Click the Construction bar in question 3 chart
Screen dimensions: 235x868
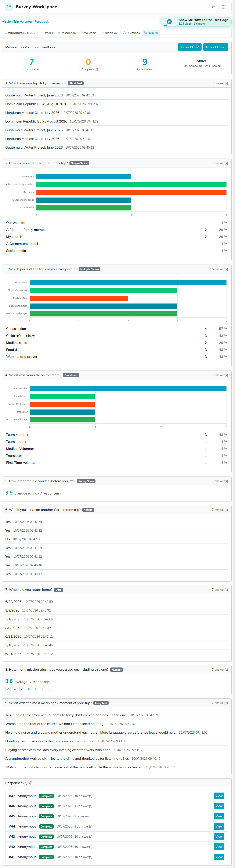[x=128, y=283]
